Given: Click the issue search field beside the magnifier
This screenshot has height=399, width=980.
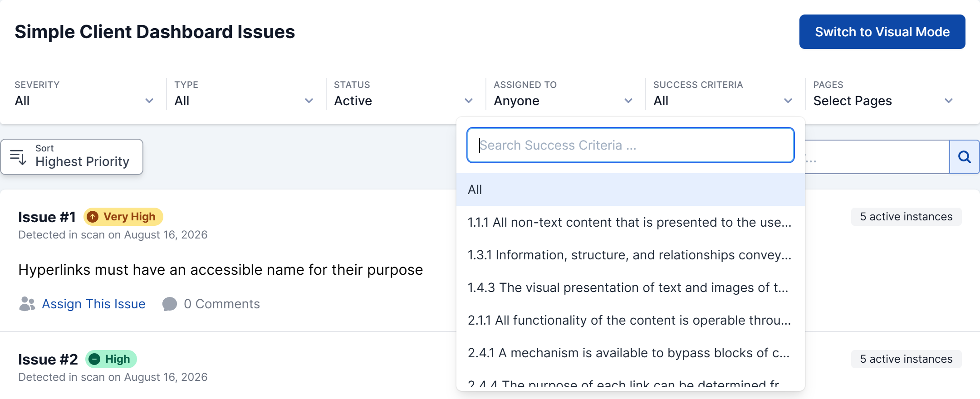Looking at the screenshot, I should [x=877, y=157].
